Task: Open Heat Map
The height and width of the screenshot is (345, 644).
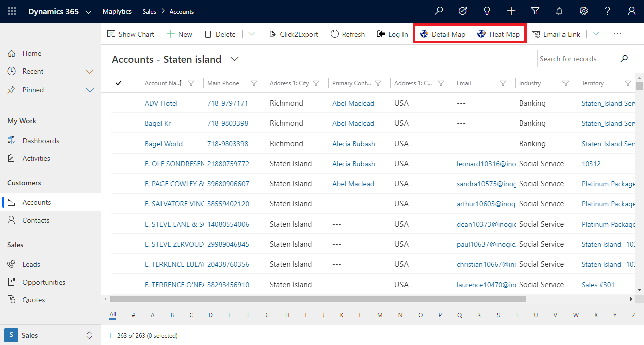Action: coord(499,34)
